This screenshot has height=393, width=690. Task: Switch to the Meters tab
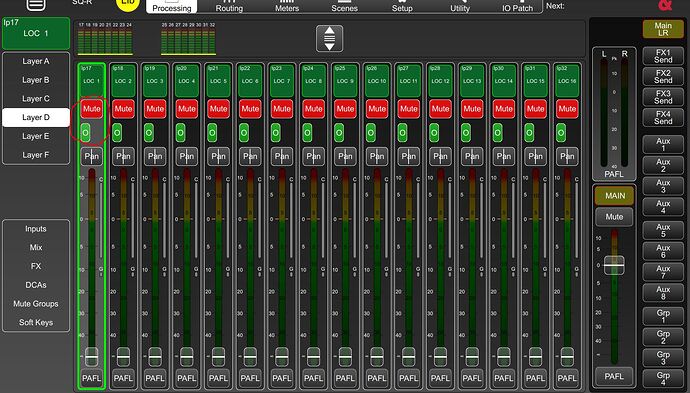click(x=287, y=7)
